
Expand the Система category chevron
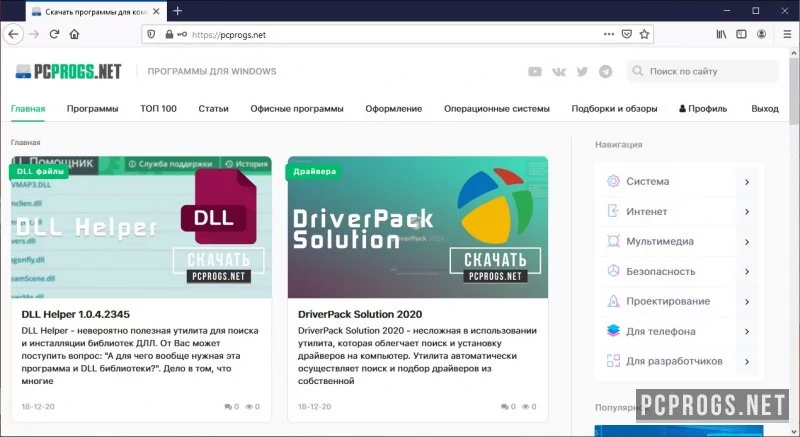coord(747,182)
